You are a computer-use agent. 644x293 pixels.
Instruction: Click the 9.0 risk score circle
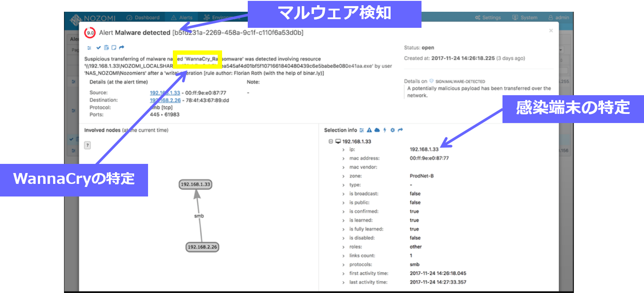90,33
